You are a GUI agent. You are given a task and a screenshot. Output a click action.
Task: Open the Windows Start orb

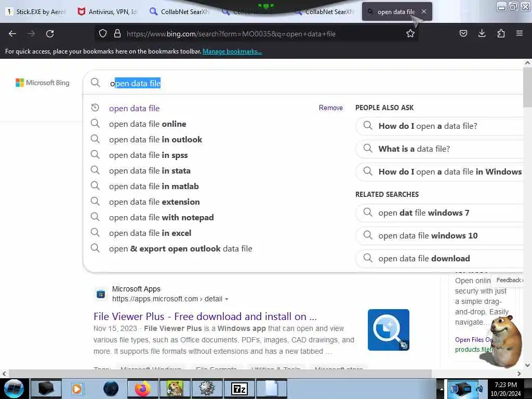click(x=14, y=389)
